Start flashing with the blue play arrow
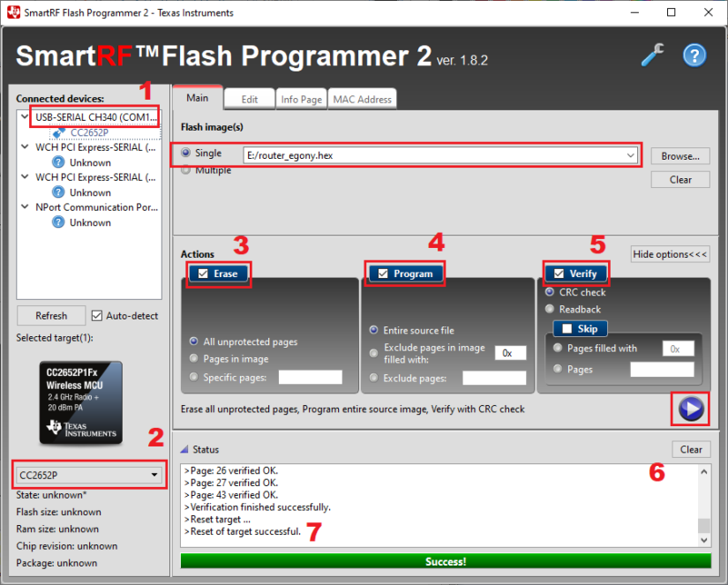Screen dimensions: 728x585 pyautogui.click(x=690, y=409)
